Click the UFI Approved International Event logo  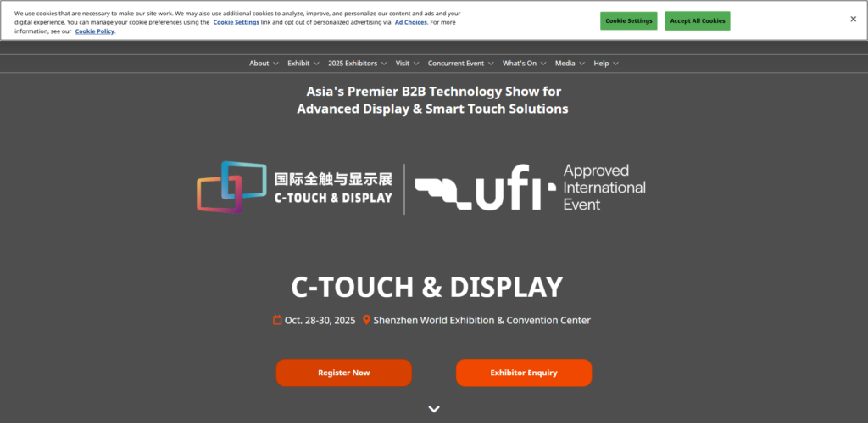click(x=531, y=188)
